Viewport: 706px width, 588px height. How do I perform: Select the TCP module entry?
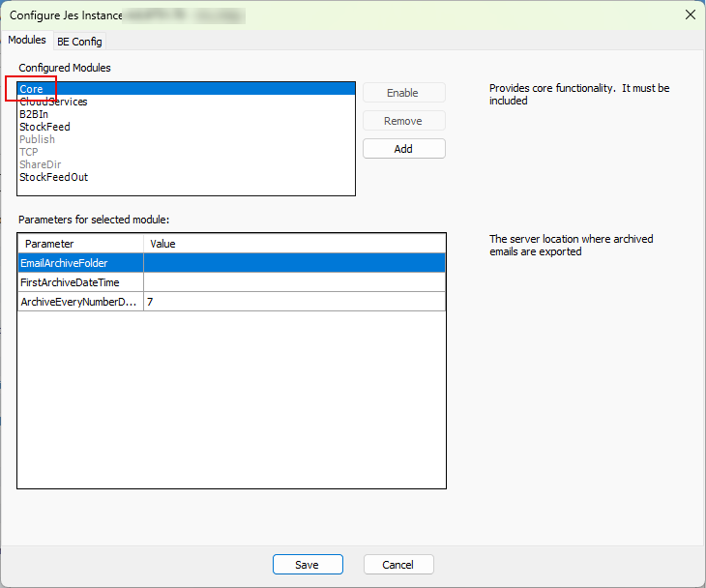[28, 152]
